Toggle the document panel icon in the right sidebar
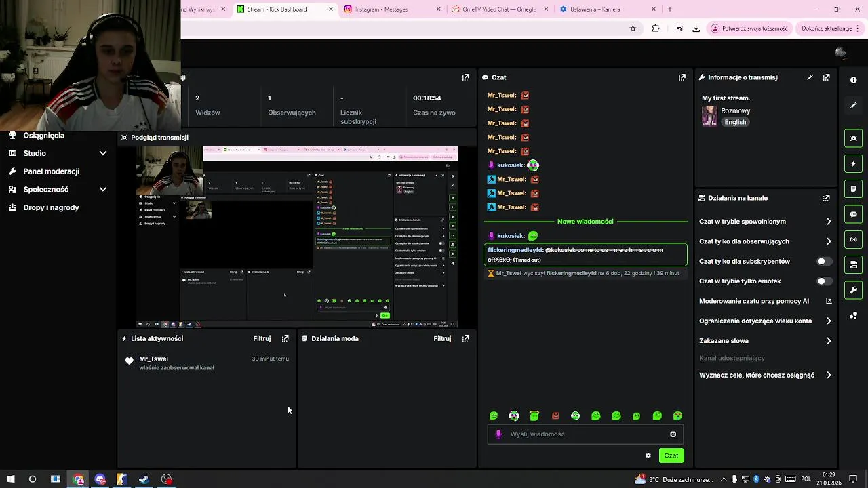 pyautogui.click(x=853, y=188)
